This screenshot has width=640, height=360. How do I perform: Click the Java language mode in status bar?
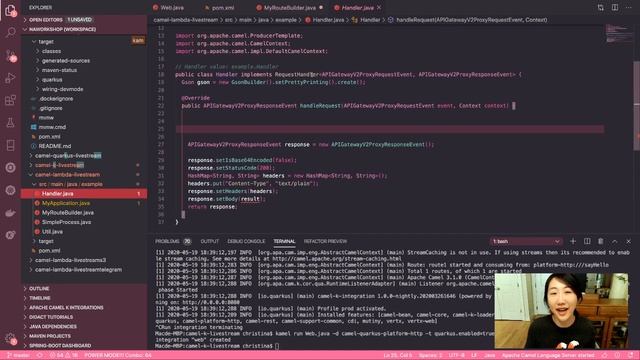point(489,355)
